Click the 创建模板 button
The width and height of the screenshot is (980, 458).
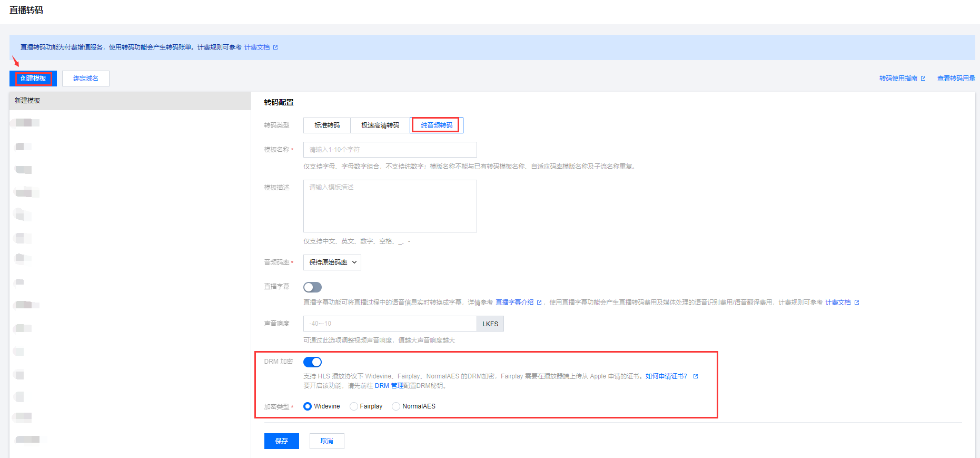point(33,79)
